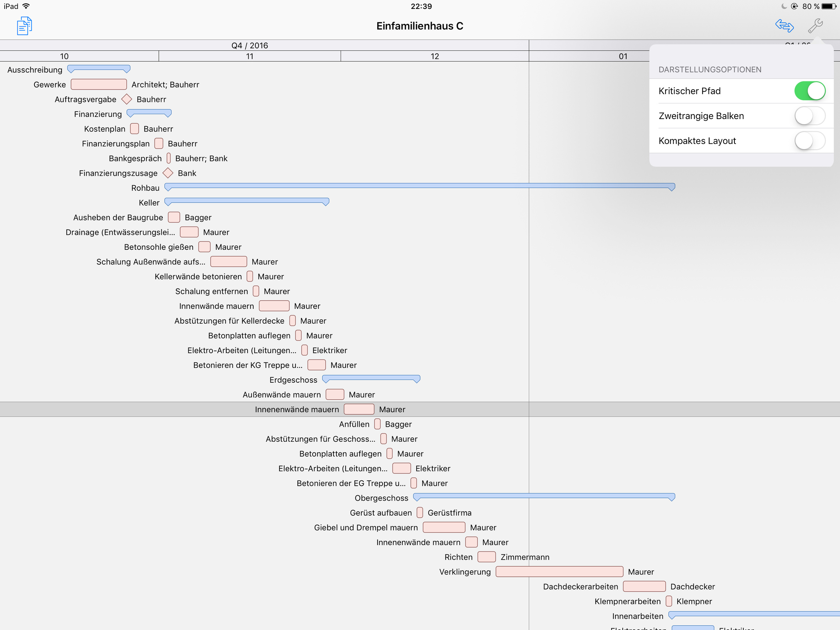Tap the orientation lock status icon
This screenshot has width=840, height=630.
794,6
